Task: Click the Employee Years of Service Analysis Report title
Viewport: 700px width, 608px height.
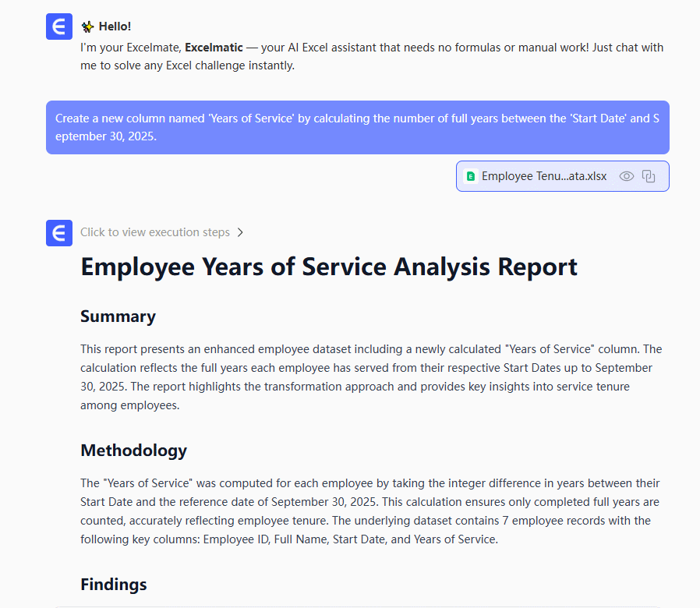Action: (329, 267)
